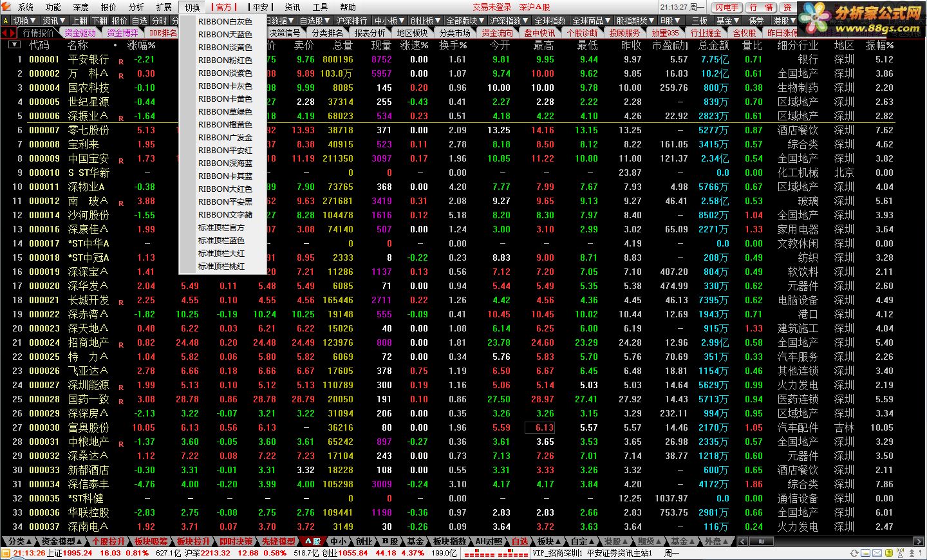Expand the 创业板 dropdown
Screen dimensions: 927x560
click(x=426, y=21)
